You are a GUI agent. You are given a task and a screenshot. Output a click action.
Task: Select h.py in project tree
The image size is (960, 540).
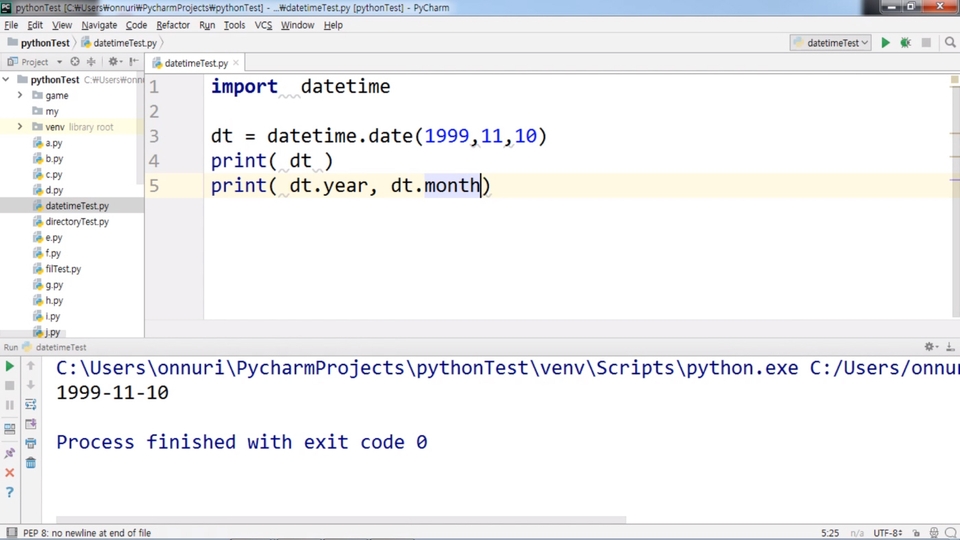coord(54,301)
